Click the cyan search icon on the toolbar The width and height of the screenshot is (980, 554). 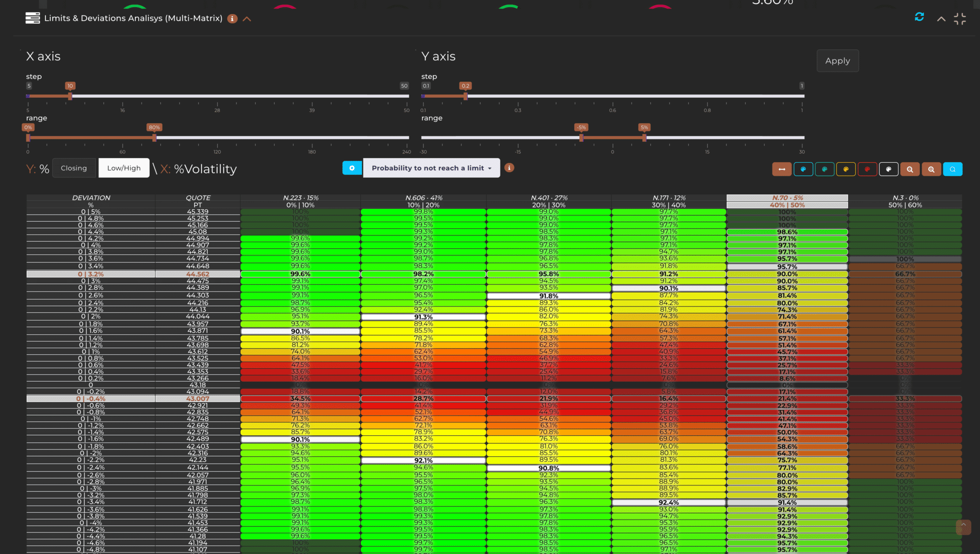953,169
